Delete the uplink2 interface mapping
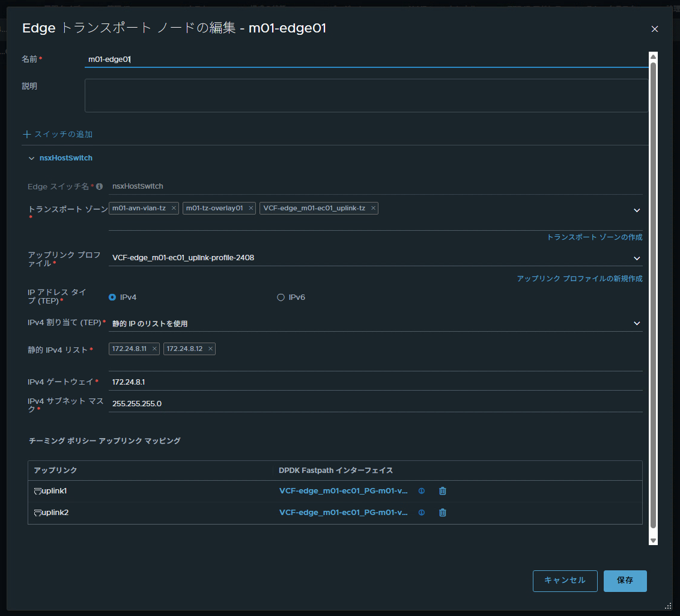Viewport: 680px width, 616px height. point(442,513)
